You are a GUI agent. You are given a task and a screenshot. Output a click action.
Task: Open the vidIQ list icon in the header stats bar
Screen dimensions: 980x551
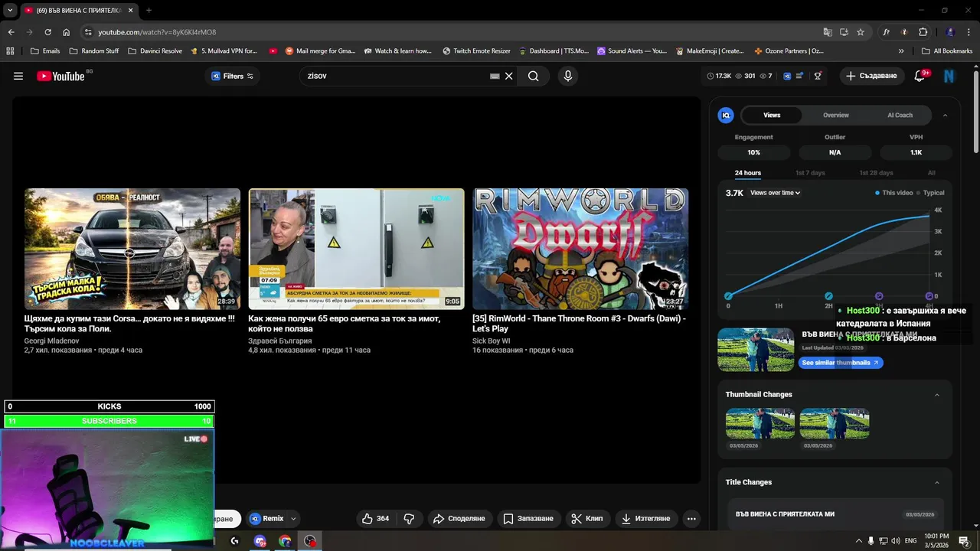(800, 76)
